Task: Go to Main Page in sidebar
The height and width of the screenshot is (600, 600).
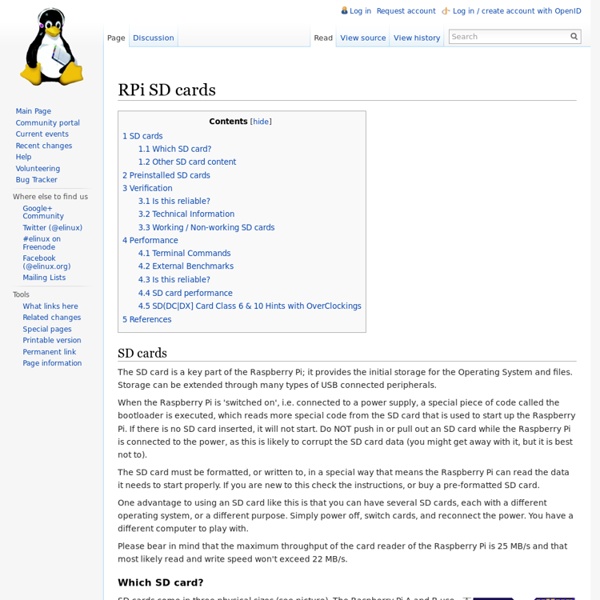Action: point(33,111)
